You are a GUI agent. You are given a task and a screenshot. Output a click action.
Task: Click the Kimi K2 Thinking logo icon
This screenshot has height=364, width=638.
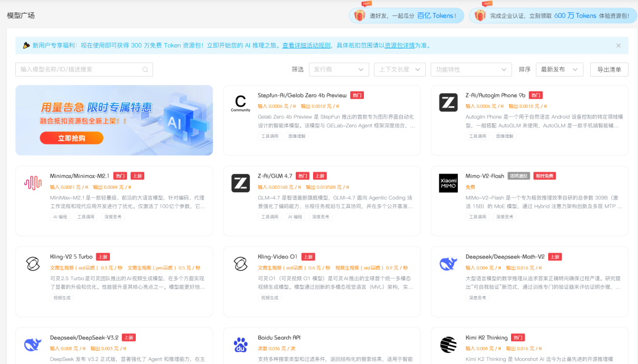coord(448,345)
